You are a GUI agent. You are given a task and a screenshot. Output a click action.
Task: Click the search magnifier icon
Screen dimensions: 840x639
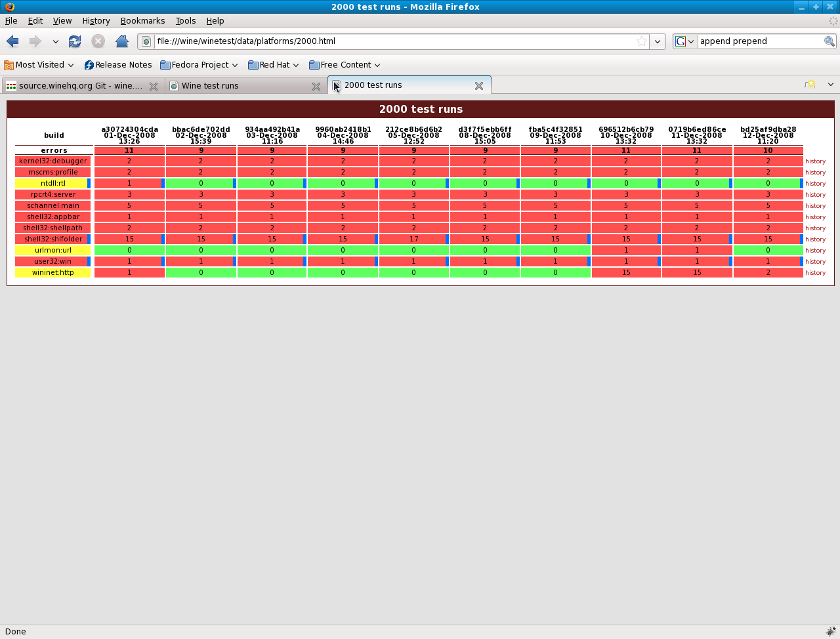click(829, 41)
